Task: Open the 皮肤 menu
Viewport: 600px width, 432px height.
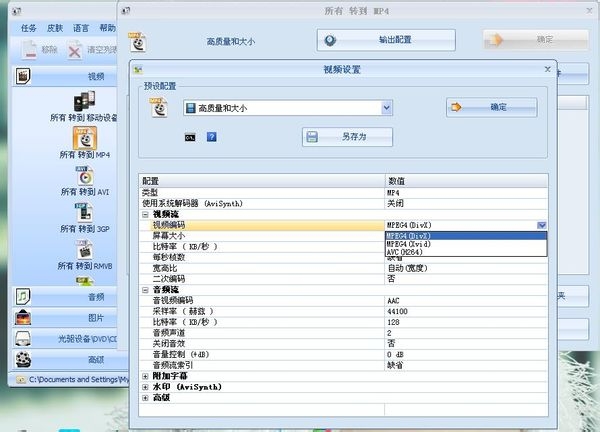Action: (54, 28)
